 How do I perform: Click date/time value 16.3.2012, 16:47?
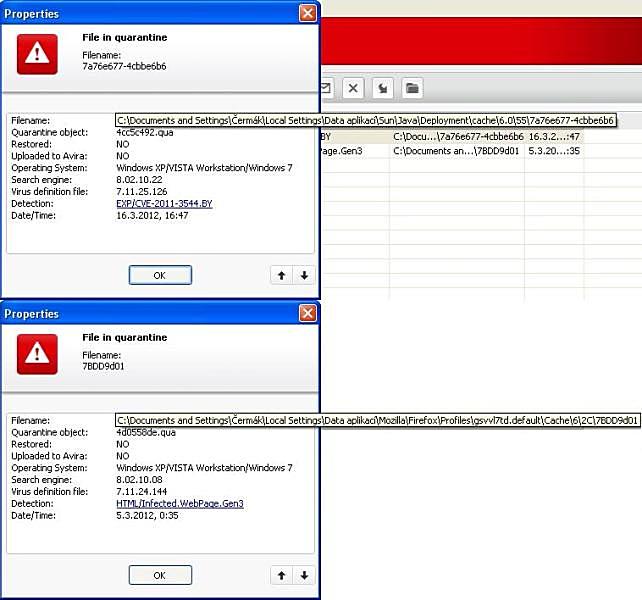point(152,215)
